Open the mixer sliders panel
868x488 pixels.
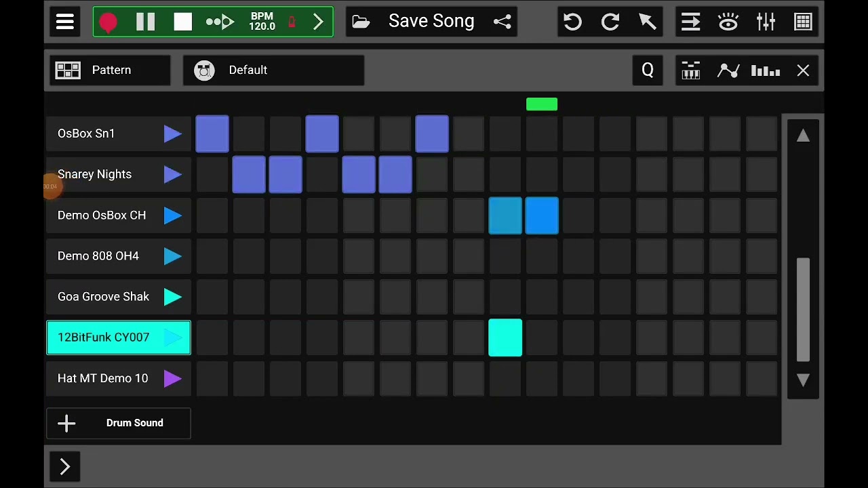coord(766,22)
